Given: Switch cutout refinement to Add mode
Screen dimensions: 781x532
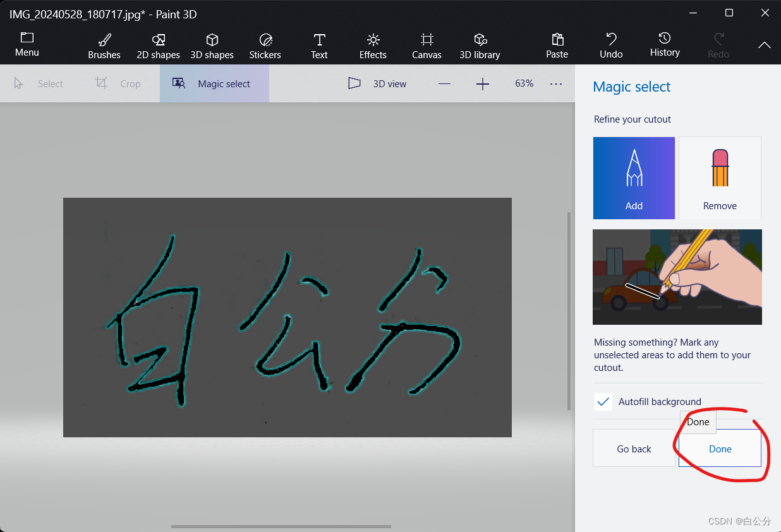Looking at the screenshot, I should click(x=634, y=178).
